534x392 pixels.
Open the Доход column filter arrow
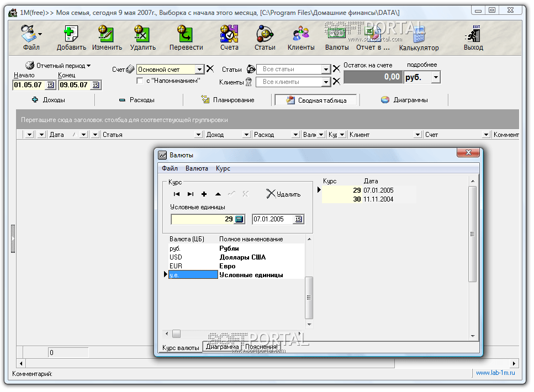tap(246, 135)
